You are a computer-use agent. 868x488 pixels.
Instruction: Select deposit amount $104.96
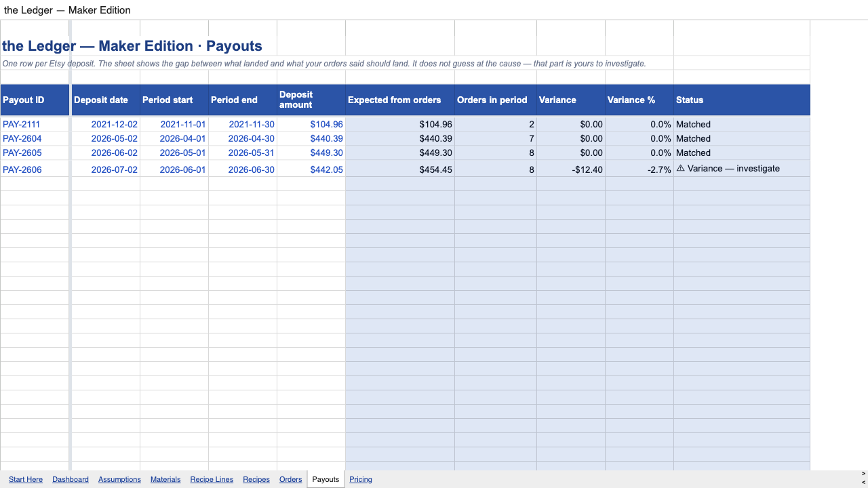click(x=311, y=124)
